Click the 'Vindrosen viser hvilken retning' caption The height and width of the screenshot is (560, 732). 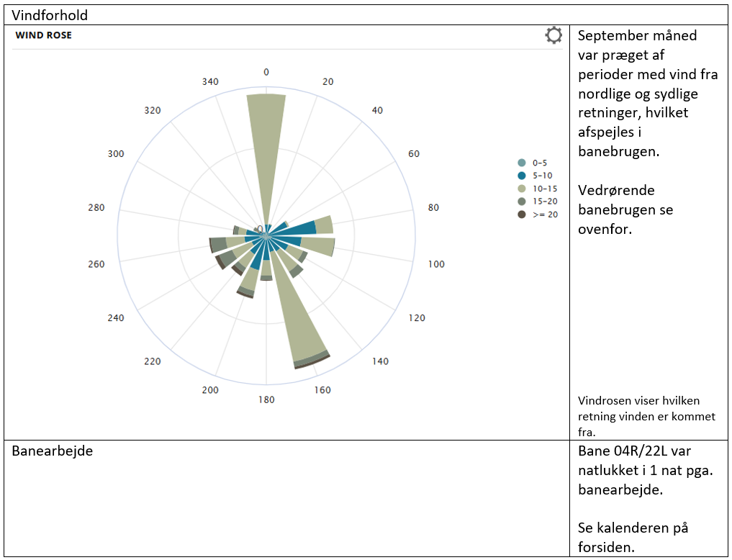tap(646, 417)
